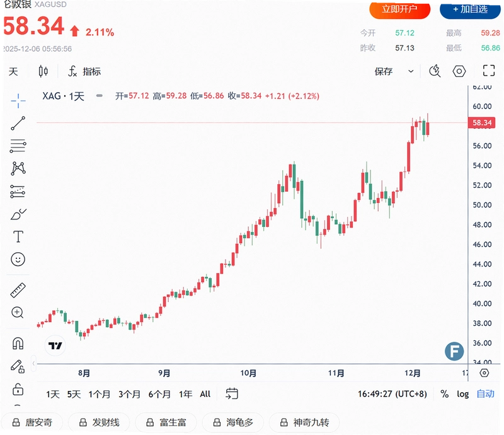Viewport: 504px width, 435px height.
Task: Enter fullscreen chart mode
Action: point(489,71)
